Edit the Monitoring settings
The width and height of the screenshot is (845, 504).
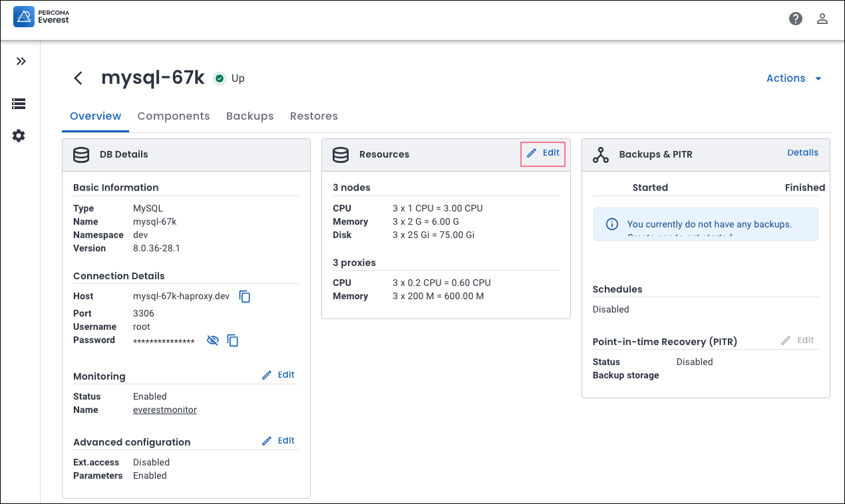pyautogui.click(x=278, y=375)
